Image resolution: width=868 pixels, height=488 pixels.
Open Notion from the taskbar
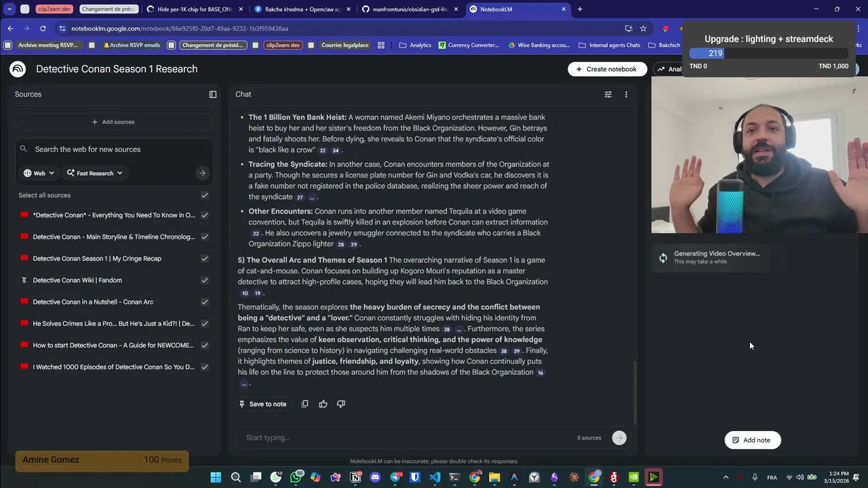click(355, 477)
